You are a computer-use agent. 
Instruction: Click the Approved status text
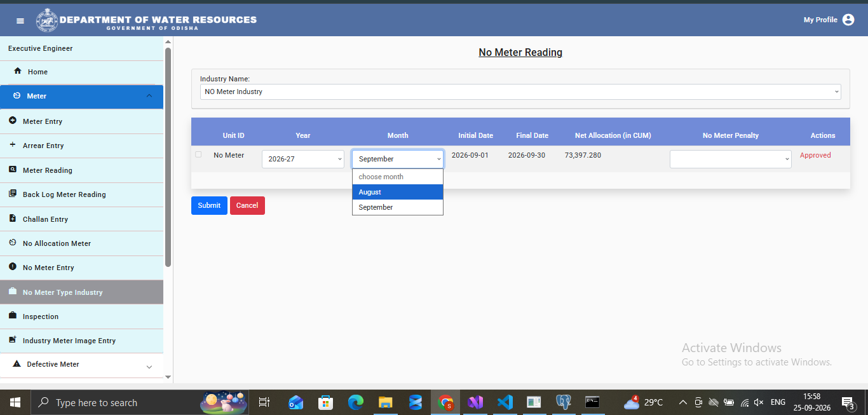click(815, 155)
